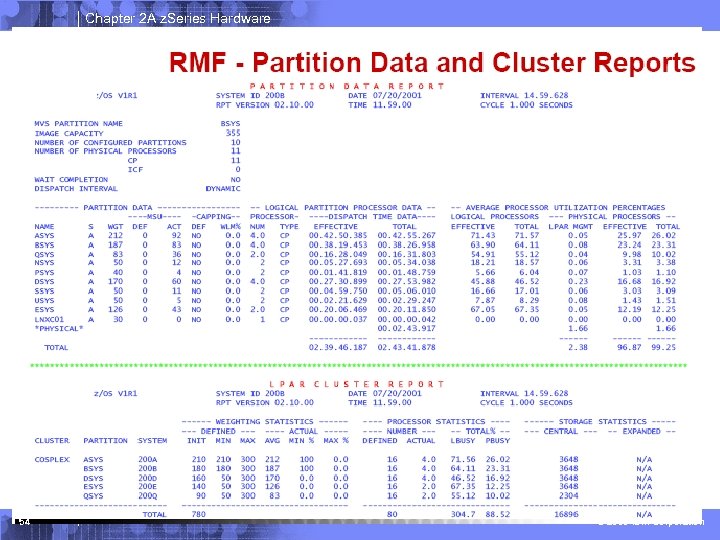720x540 pixels.
Task: Click system ID '200Q' in cluster report
Action: (147, 496)
